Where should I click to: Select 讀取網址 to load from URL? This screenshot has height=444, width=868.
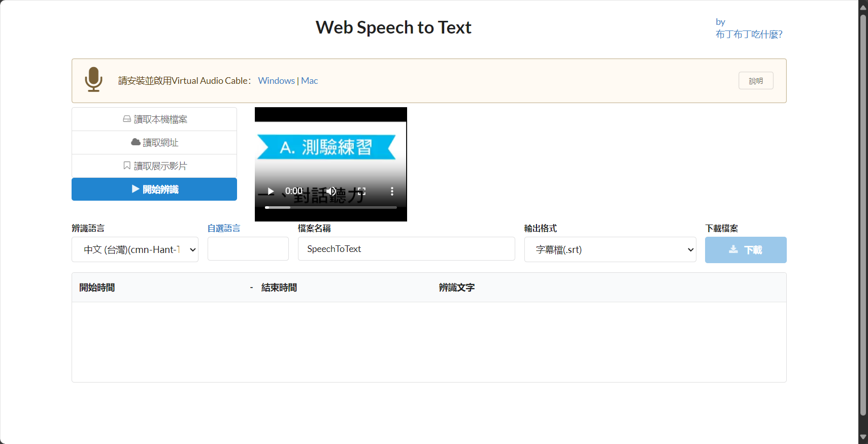[154, 143]
